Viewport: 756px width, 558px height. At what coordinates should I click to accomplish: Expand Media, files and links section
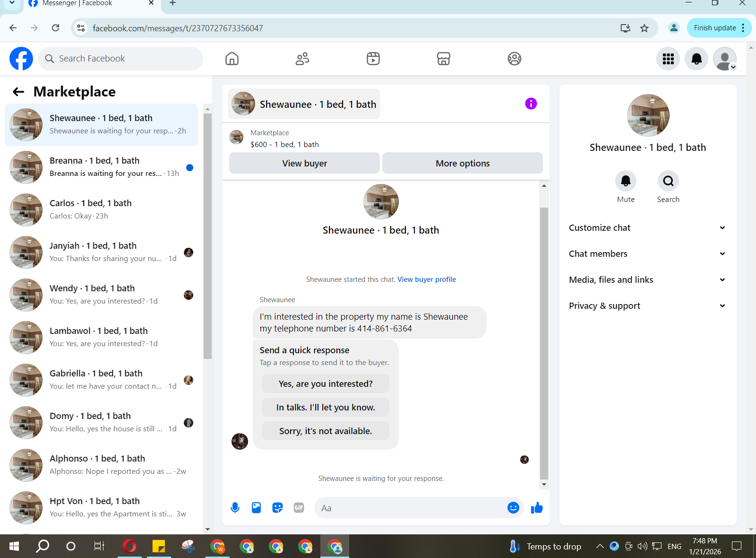pos(647,280)
